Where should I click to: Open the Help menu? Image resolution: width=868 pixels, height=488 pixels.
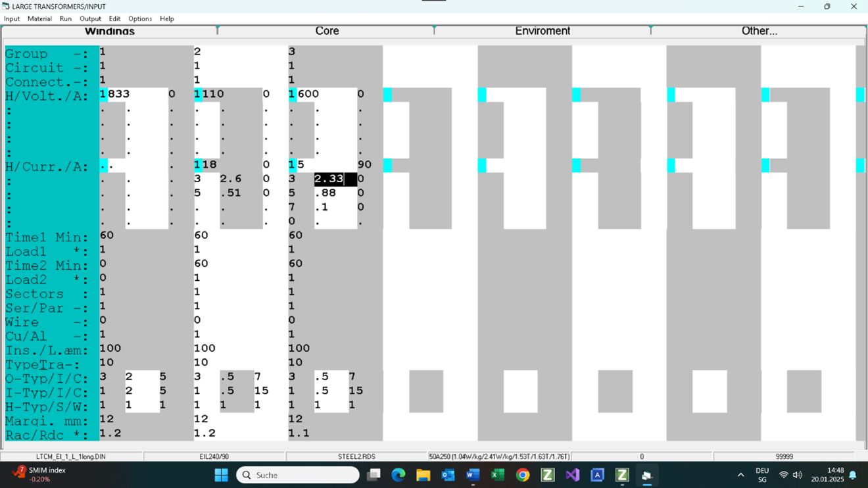(x=167, y=19)
